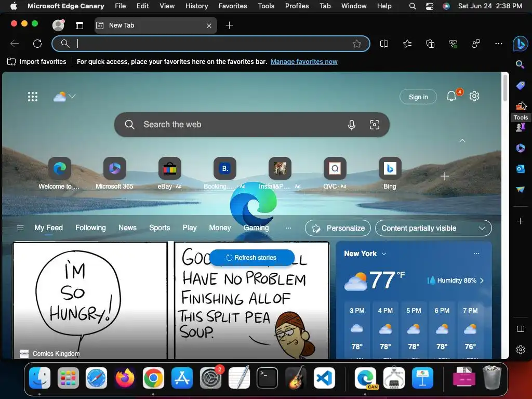Open Browser essentials heart icon
This screenshot has height=399, width=532.
(453, 44)
